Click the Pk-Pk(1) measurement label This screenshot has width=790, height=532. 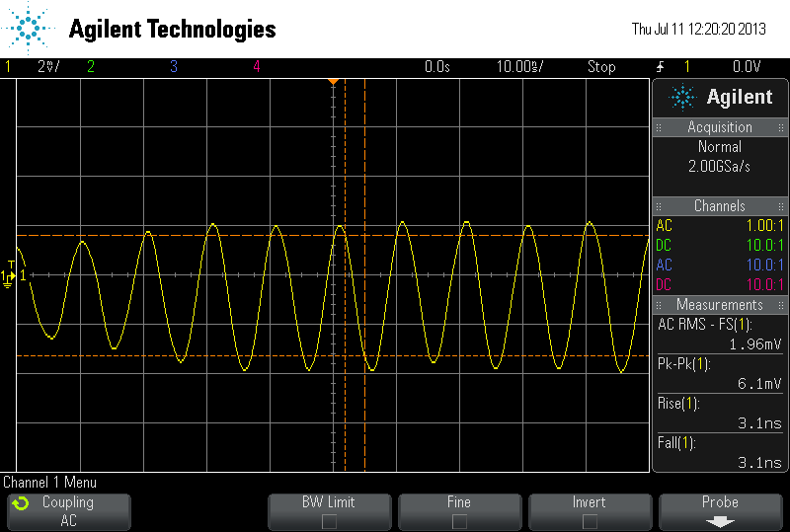[x=683, y=364]
